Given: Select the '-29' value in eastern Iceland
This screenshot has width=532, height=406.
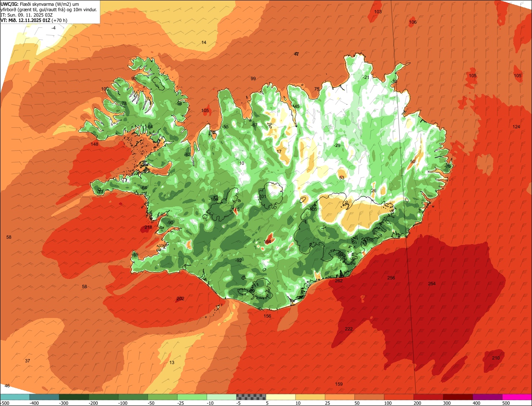Looking at the screenshot, I should tap(337, 145).
